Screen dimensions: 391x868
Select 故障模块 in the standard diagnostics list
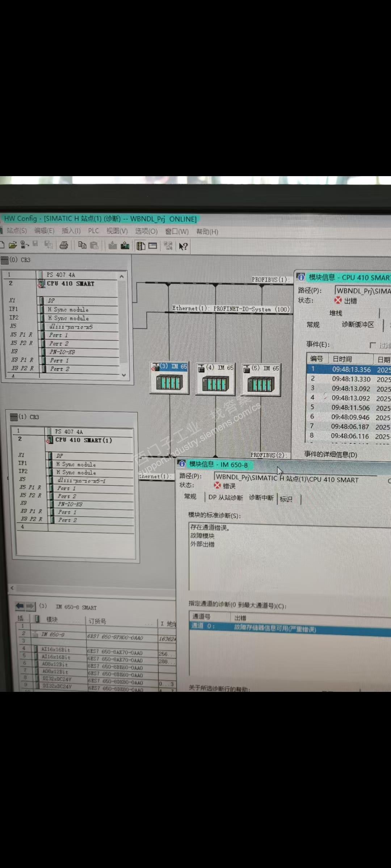pos(202,536)
